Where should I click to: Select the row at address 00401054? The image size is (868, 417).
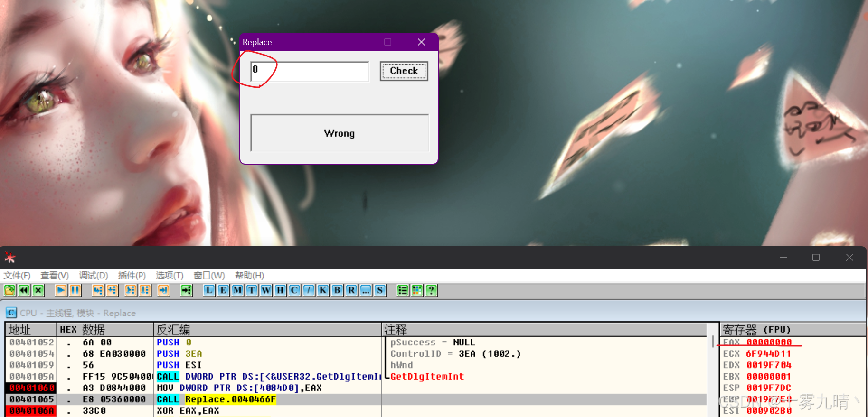[356, 354]
